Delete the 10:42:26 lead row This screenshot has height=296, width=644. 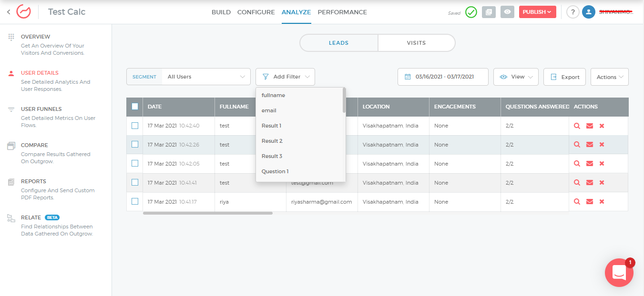click(x=602, y=145)
